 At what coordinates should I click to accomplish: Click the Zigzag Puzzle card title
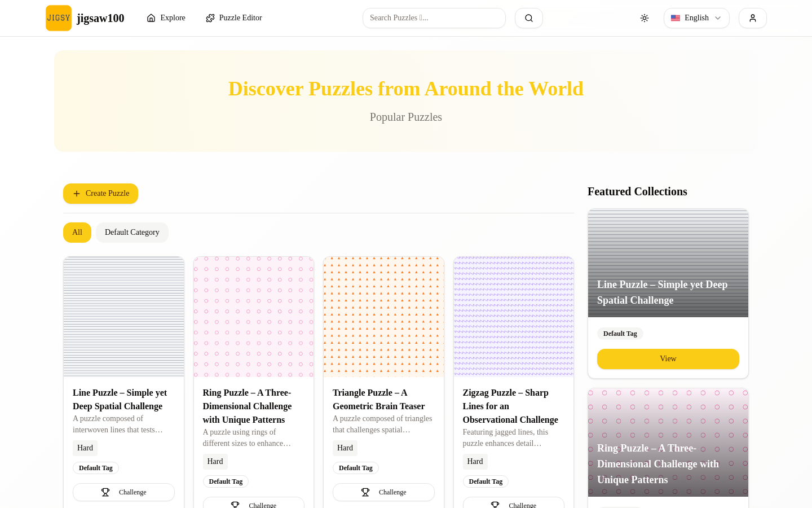pyautogui.click(x=510, y=406)
